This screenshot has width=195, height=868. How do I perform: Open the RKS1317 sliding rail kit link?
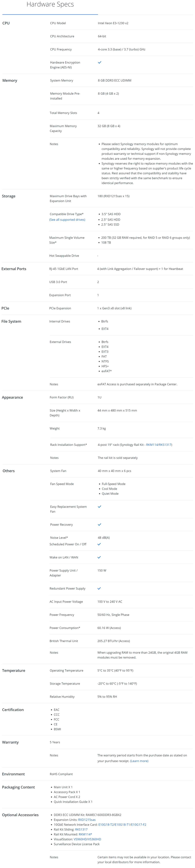[81, 829]
